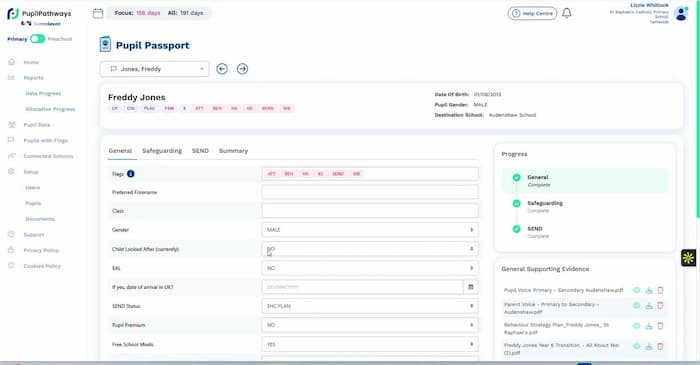Click the Setup gear sidebar icon
Viewport: 700px width, 365px height.
point(12,171)
